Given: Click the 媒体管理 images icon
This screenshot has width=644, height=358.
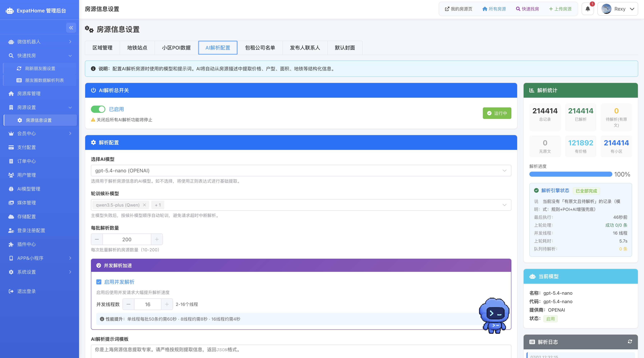Looking at the screenshot, I should (11, 203).
